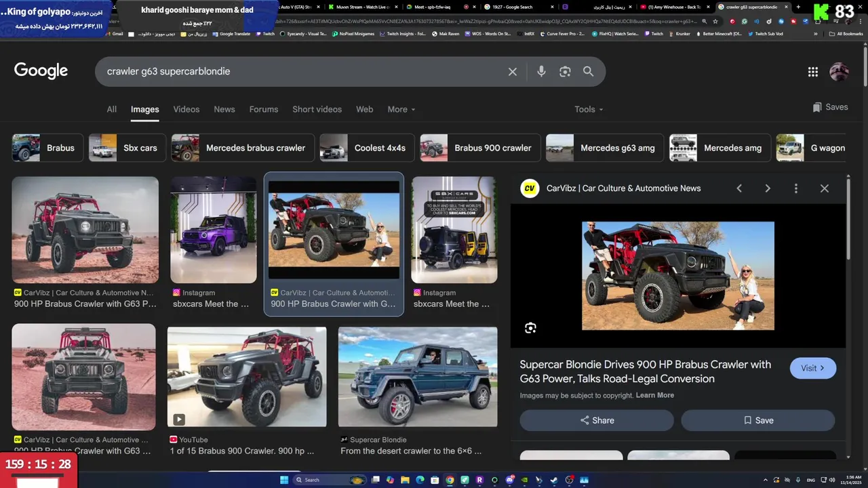Expand the More search categories dropdown
Image resolution: width=868 pixels, height=488 pixels.
click(401, 109)
